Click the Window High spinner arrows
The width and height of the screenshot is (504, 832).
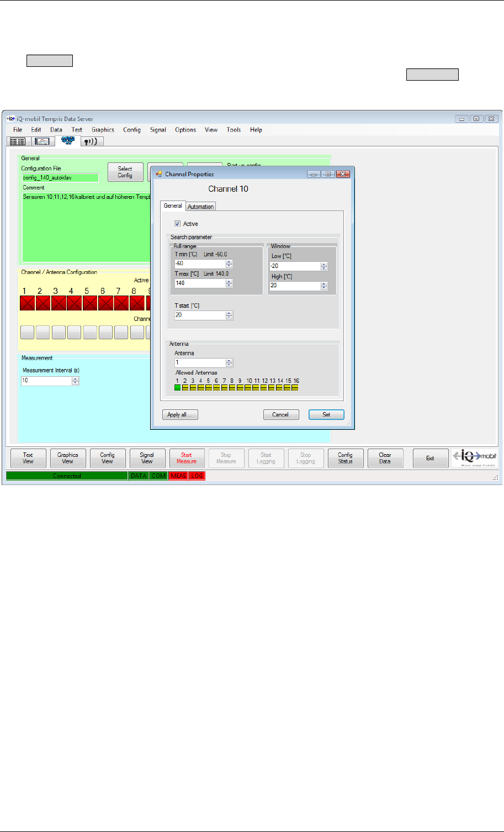tap(324, 286)
